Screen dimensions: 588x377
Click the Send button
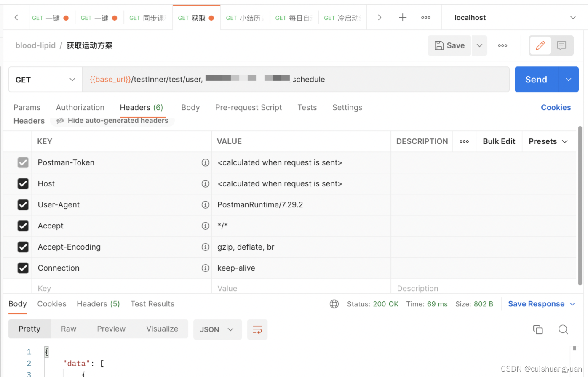[x=536, y=79]
